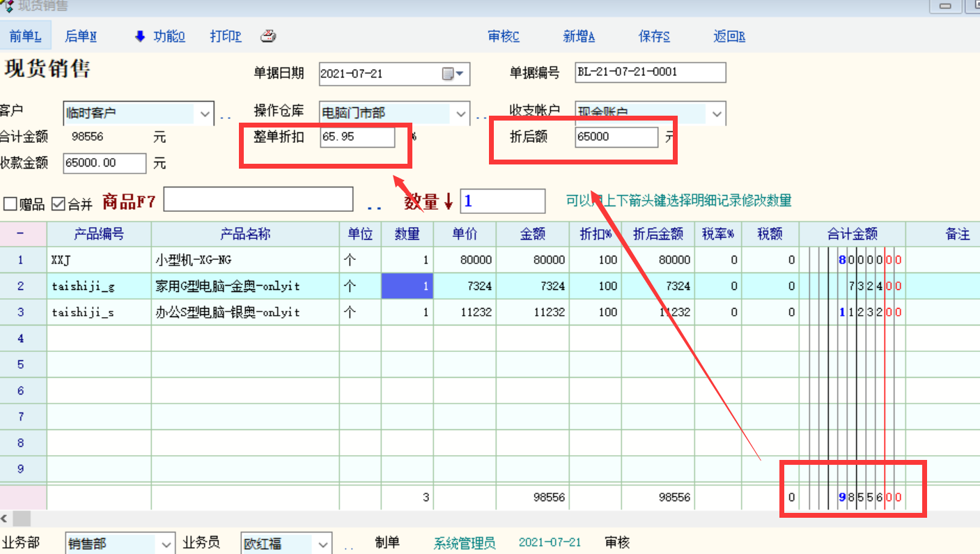980x554 pixels.
Task: Go to next record with 后单
Action: pos(81,36)
